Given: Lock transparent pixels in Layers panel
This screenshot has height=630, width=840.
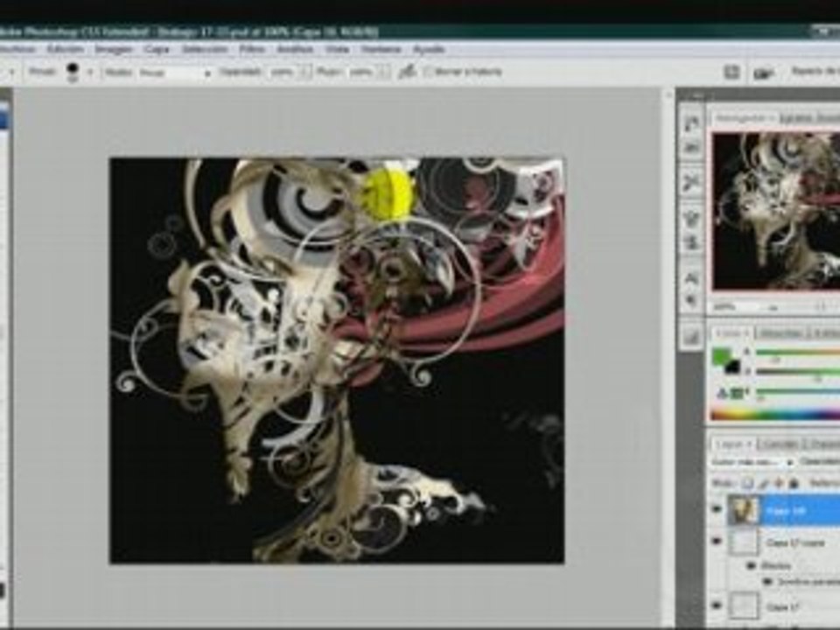Looking at the screenshot, I should (748, 483).
